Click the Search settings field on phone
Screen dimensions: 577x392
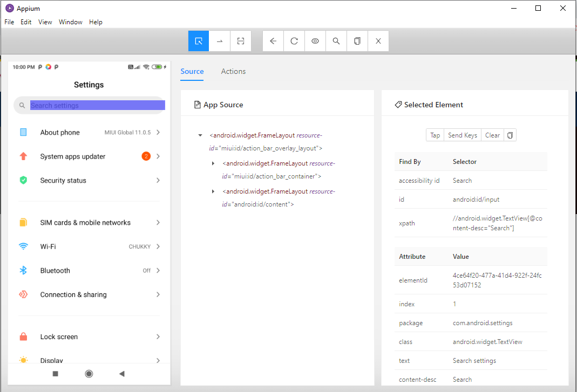[x=98, y=106]
